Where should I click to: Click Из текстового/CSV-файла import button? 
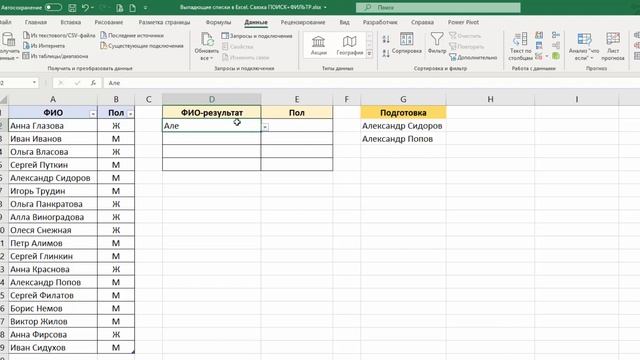(59, 36)
